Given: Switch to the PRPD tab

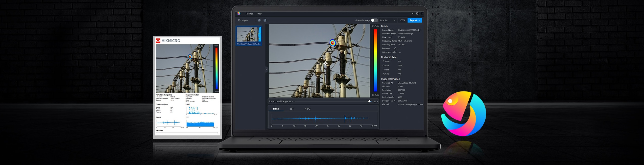Looking at the screenshot, I should 307,109.
